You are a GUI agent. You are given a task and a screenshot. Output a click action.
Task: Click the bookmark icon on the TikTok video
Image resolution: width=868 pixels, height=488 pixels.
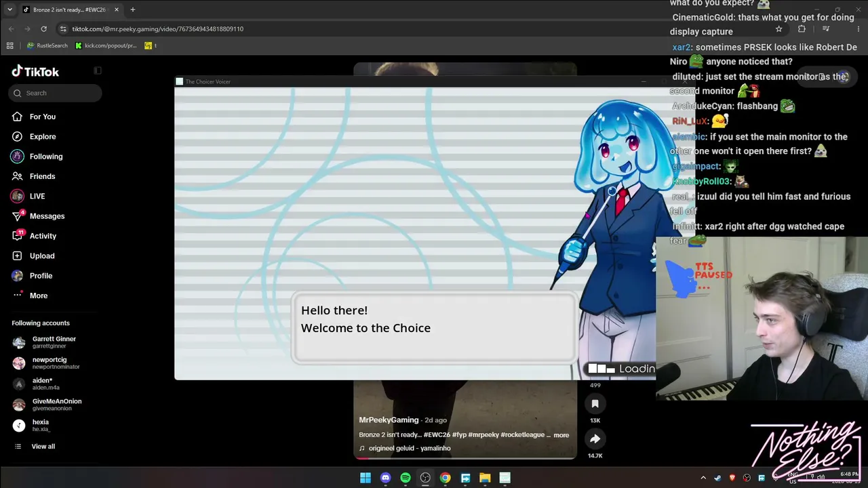(x=595, y=404)
